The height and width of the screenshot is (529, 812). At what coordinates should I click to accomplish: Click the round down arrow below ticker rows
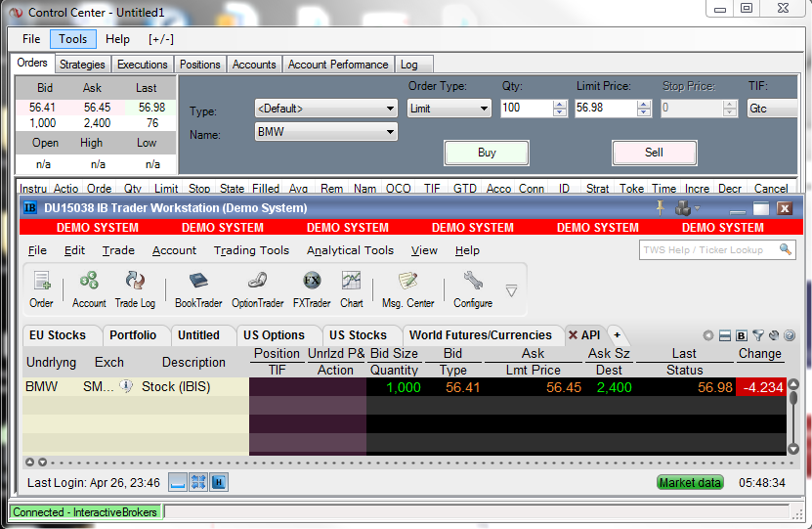[42, 463]
